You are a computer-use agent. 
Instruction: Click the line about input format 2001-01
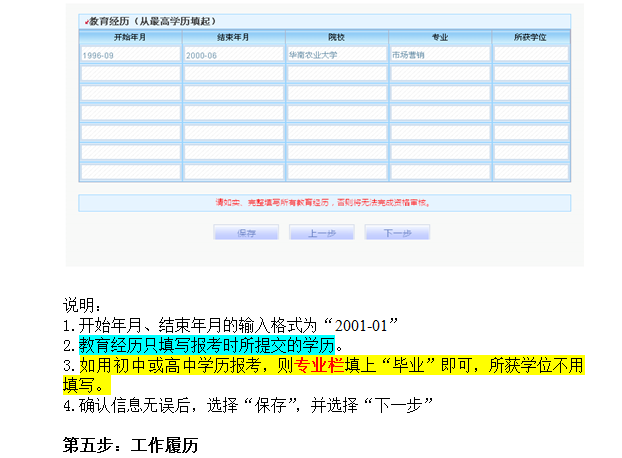pyautogui.click(x=230, y=326)
